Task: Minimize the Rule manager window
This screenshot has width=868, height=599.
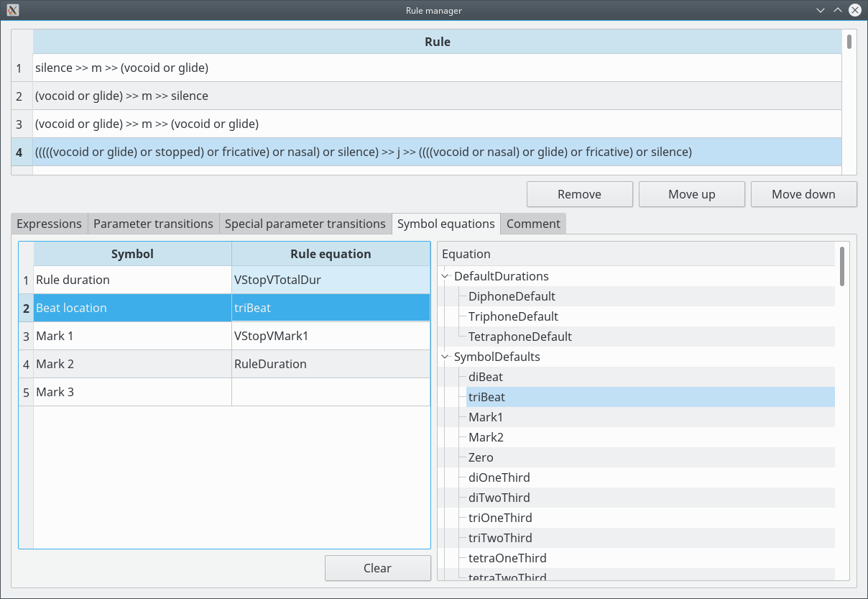Action: click(821, 10)
